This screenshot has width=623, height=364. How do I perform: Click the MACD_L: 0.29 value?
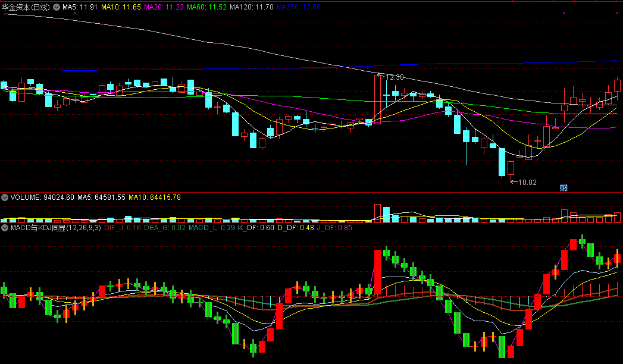(212, 228)
